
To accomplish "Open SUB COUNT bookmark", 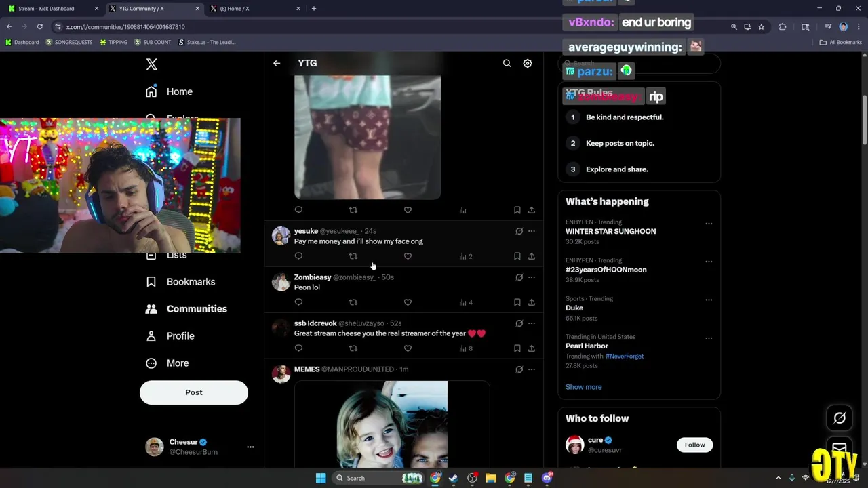I will pos(153,42).
